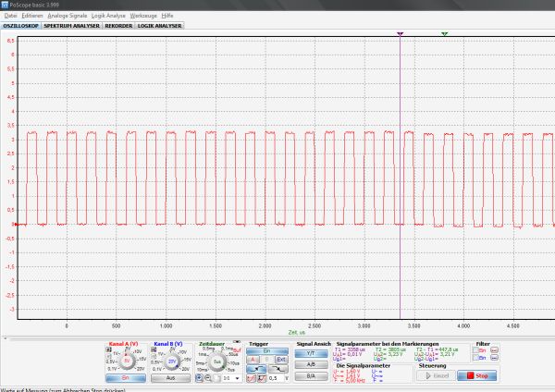Click the Kanal A voltage range knob

(127, 361)
